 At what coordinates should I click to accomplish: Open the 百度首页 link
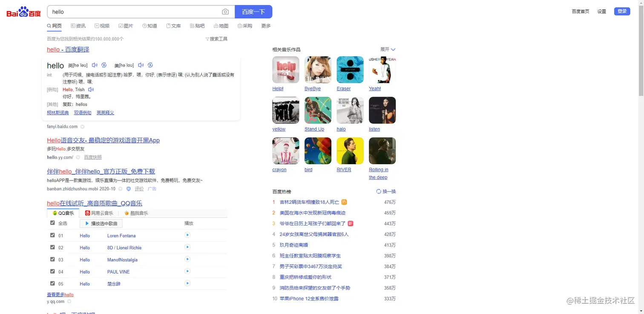[580, 11]
